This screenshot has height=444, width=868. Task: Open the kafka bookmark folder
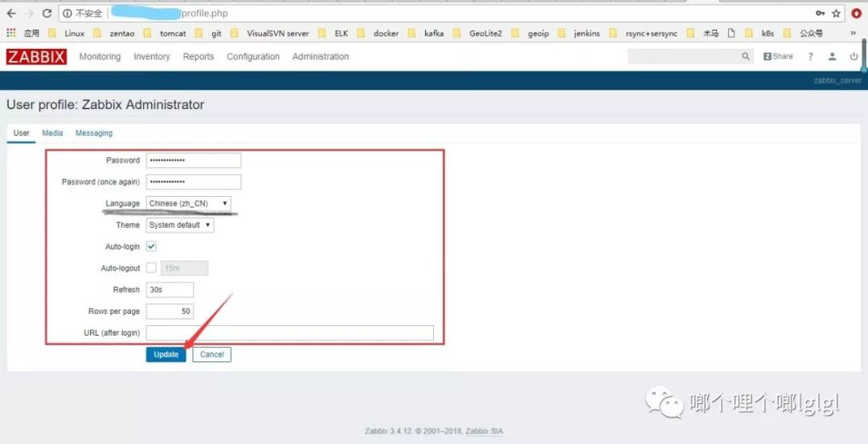point(426,33)
